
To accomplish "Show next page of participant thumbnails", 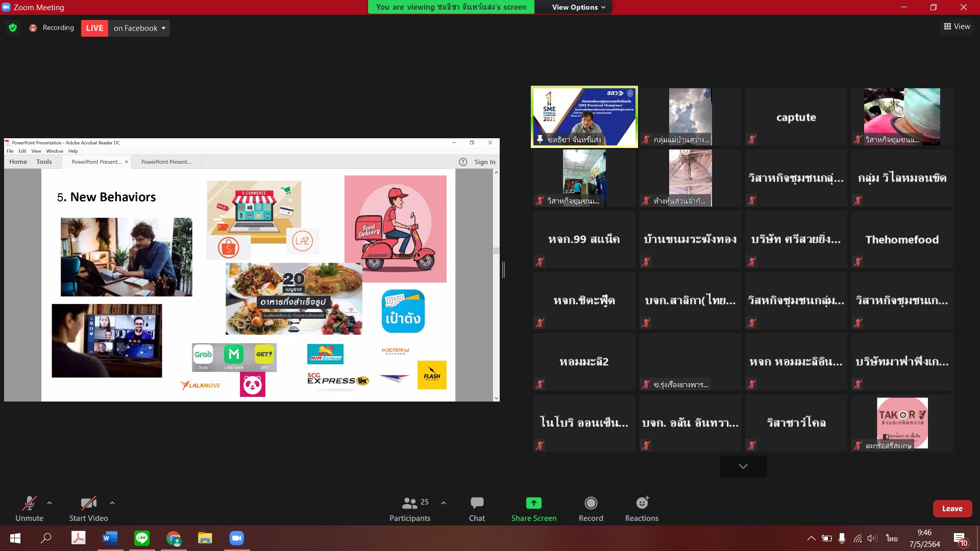I will pos(743,466).
